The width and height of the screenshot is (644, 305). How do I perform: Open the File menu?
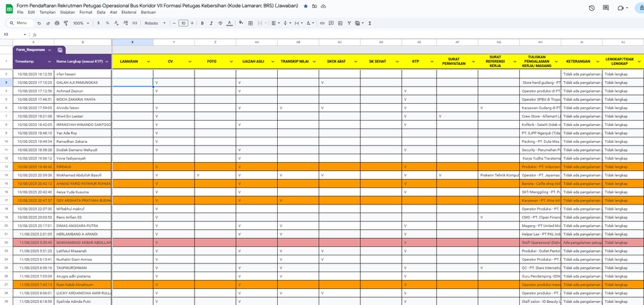tap(20, 12)
